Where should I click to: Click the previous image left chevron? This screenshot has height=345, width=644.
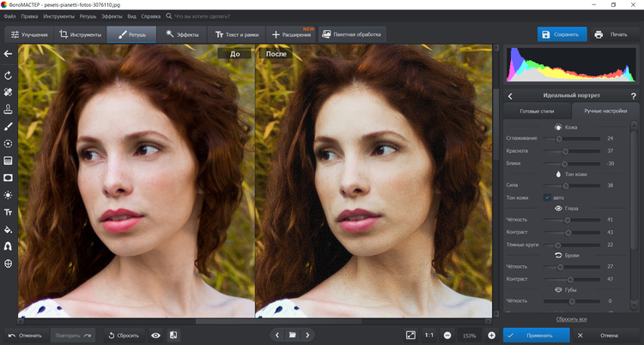point(276,335)
